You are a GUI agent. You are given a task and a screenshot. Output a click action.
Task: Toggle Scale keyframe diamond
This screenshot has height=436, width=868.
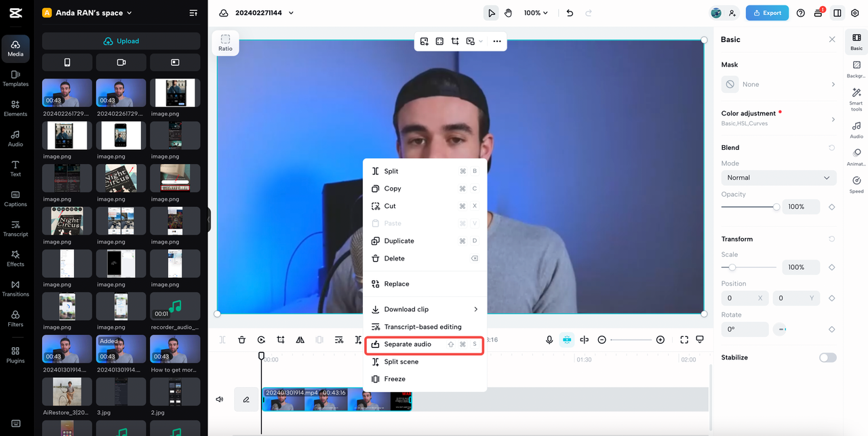[x=831, y=267]
